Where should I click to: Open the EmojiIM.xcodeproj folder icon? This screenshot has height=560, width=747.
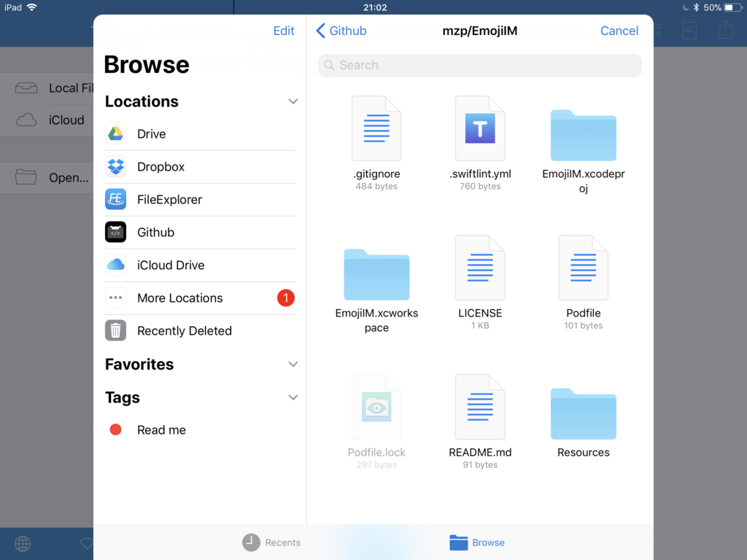[583, 135]
